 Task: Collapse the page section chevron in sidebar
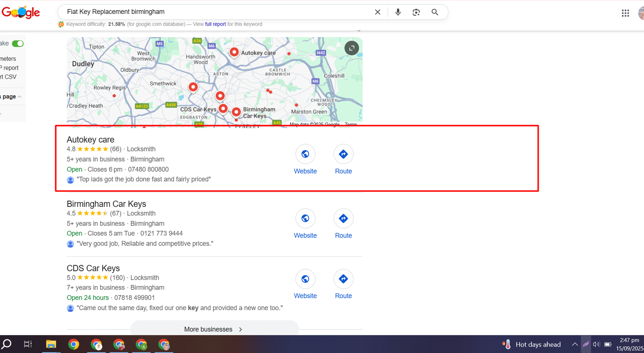pos(20,97)
